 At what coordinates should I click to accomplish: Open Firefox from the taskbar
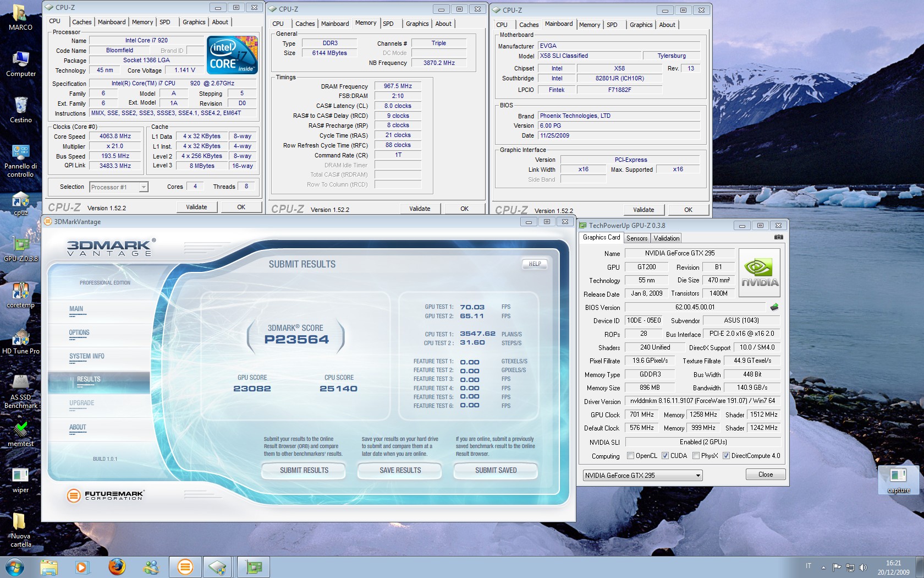[x=117, y=567]
